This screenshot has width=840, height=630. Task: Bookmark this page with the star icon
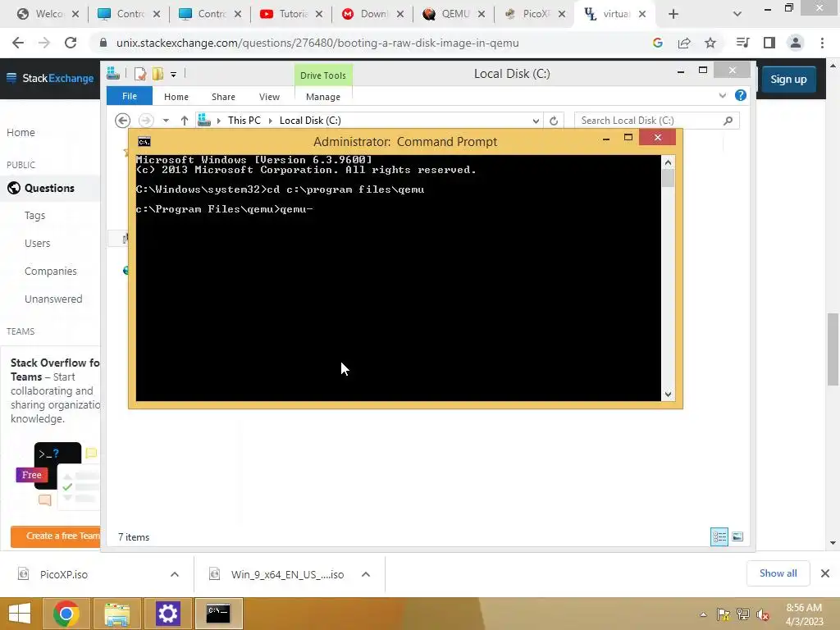[x=710, y=43]
